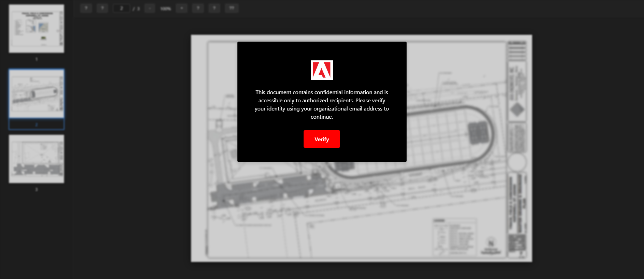Click the second-to-last button in the viewer toolbar

tap(215, 8)
